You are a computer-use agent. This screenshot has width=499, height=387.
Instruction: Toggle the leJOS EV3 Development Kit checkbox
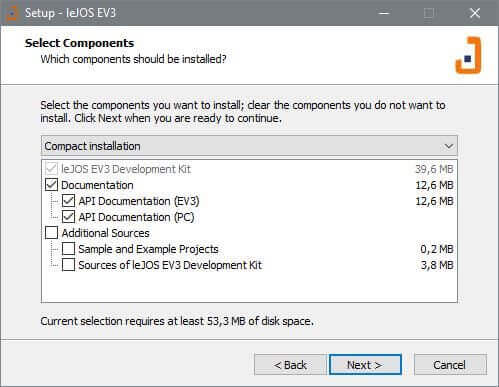click(51, 169)
